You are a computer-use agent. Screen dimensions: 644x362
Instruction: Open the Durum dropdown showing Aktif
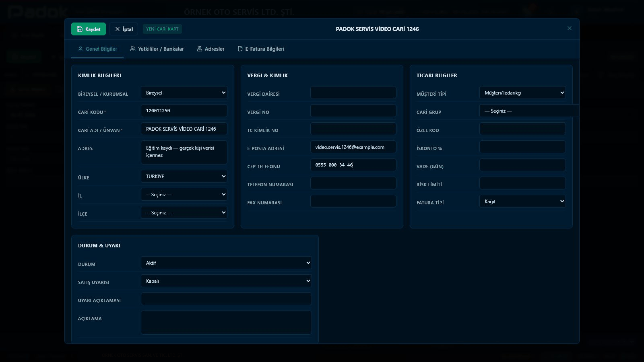(226, 263)
